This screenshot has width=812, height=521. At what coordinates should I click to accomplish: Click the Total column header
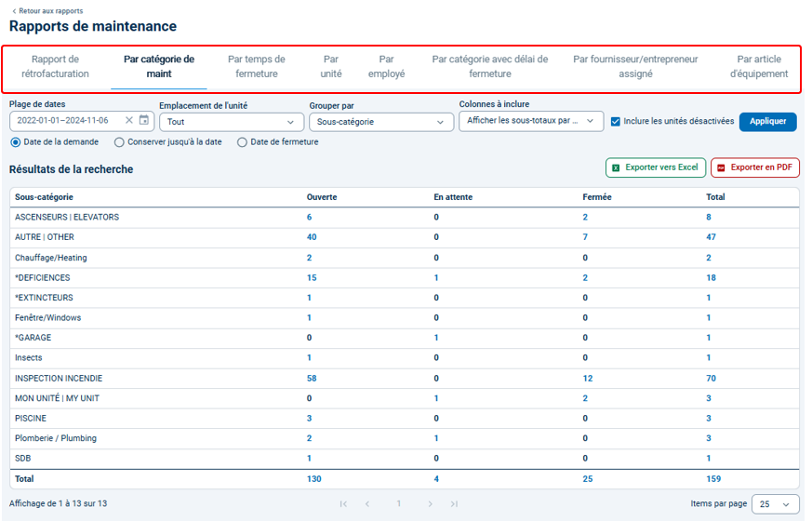[715, 197]
